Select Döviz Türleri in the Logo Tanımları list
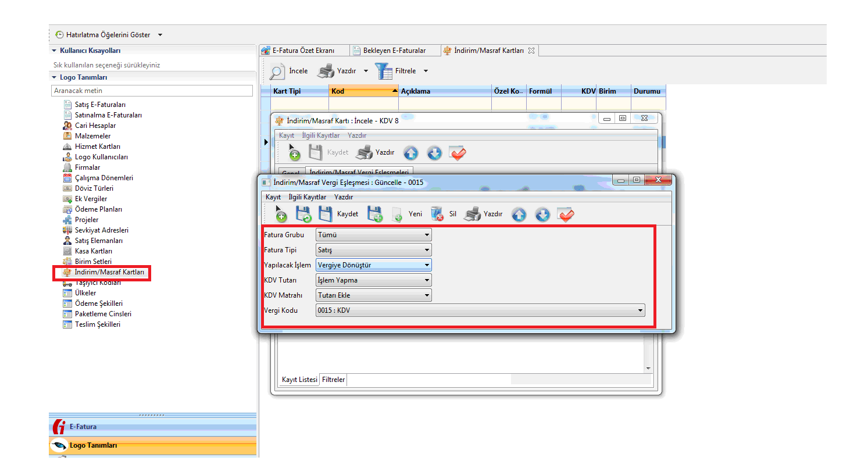 94,188
